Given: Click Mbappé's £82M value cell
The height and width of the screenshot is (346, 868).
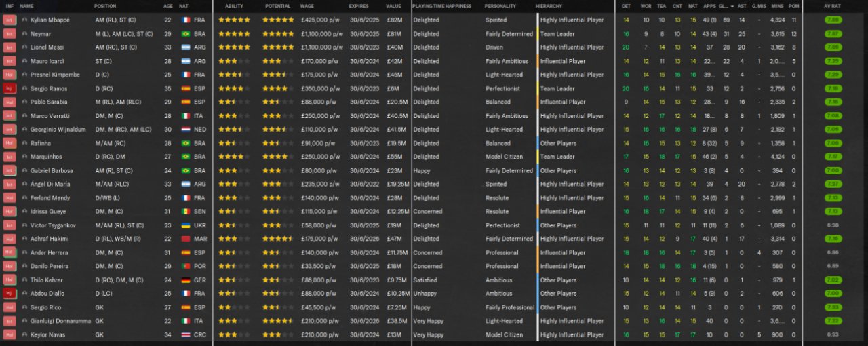Looking at the screenshot, I should (x=393, y=20).
